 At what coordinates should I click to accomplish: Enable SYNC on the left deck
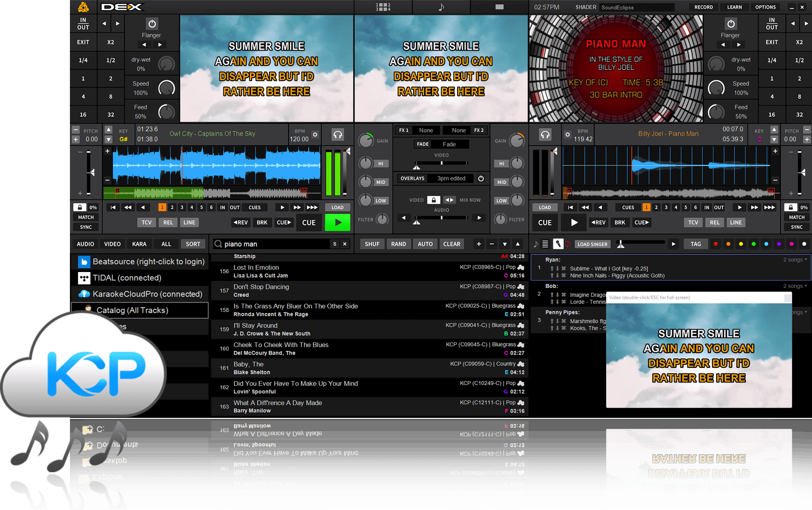point(85,227)
